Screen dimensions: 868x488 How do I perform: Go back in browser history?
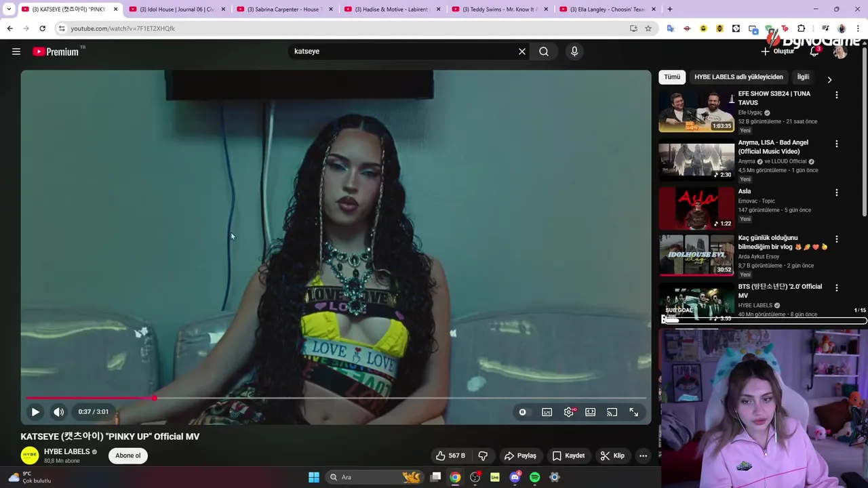[9, 28]
